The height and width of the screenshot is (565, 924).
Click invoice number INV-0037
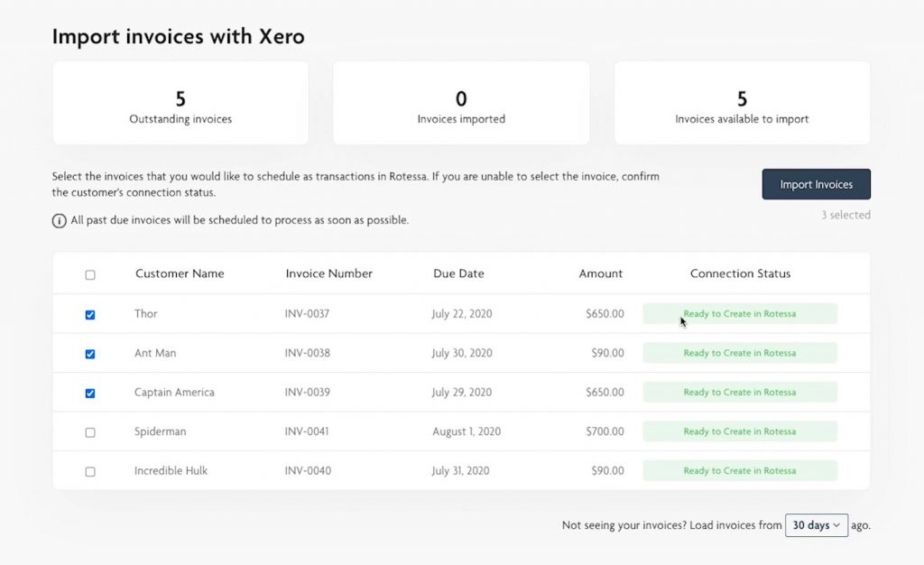[307, 313]
